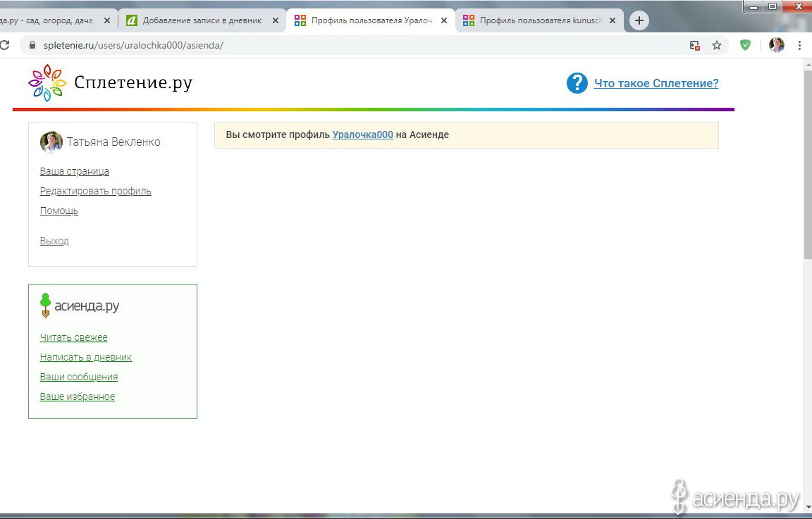Click the scrollbar up arrow
Screen dimensions: 812x519
point(808,65)
